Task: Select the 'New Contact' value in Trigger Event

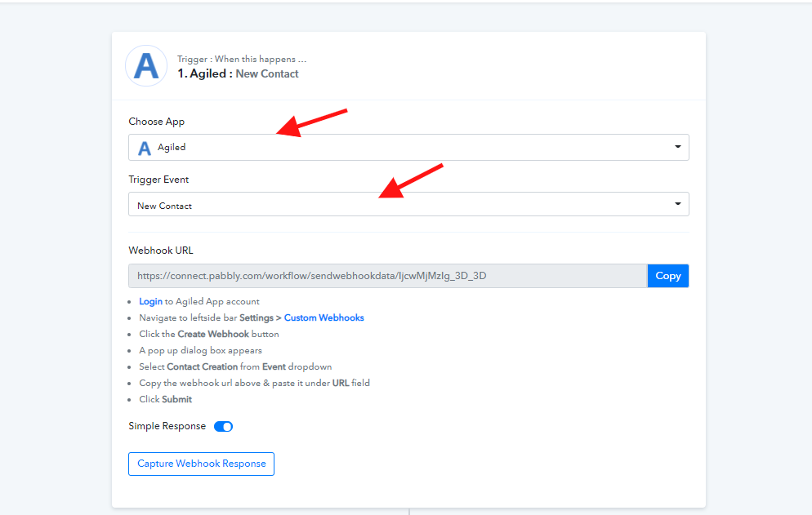Action: click(165, 206)
